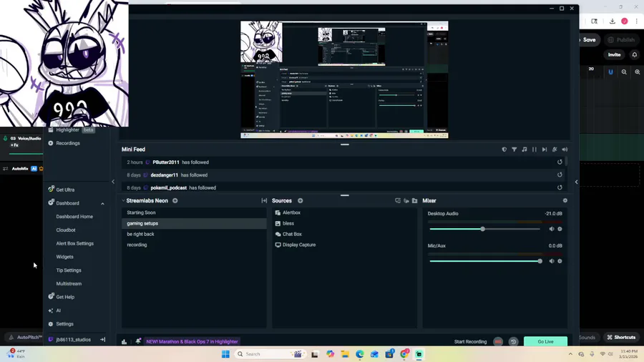The image size is (644, 362).
Task: Select the gaming setups scene
Action: [x=194, y=223]
